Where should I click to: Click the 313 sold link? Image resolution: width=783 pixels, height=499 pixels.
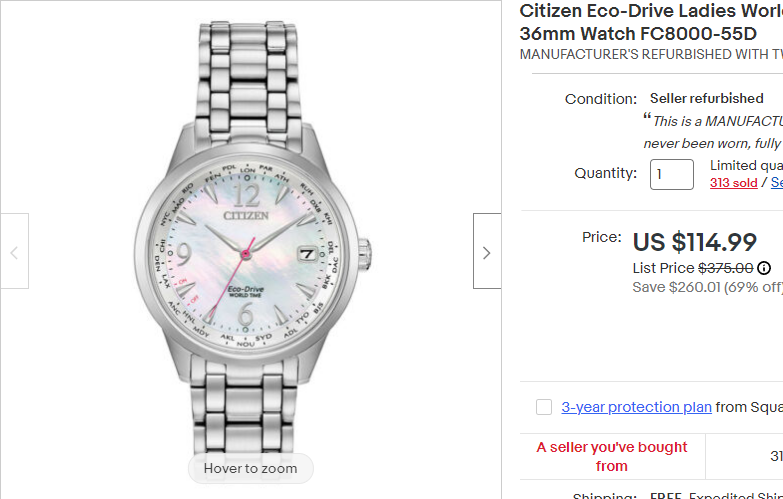(733, 183)
